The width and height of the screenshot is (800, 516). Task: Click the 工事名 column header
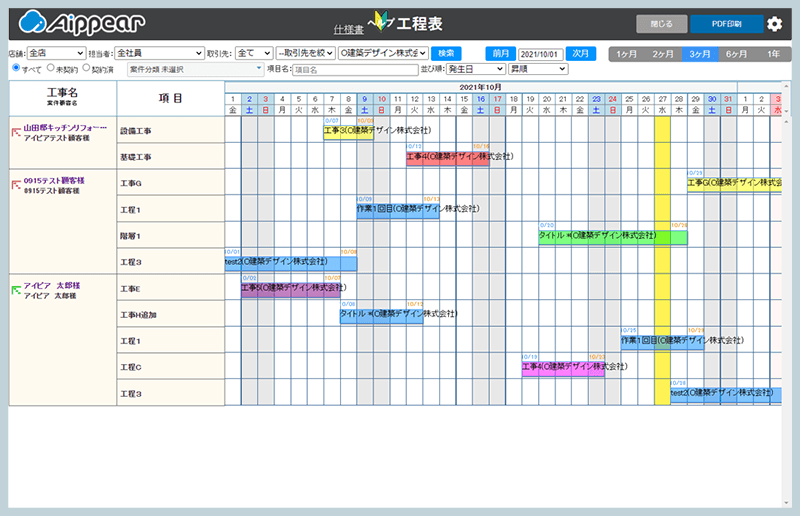point(63,96)
